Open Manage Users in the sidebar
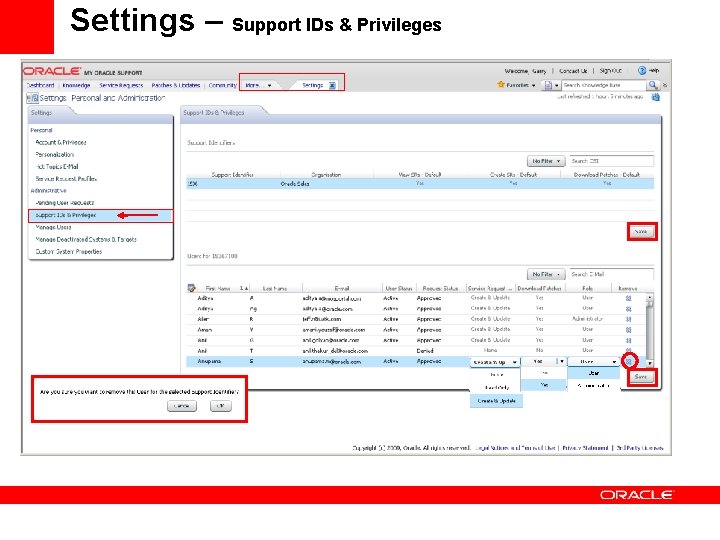 tap(53, 227)
